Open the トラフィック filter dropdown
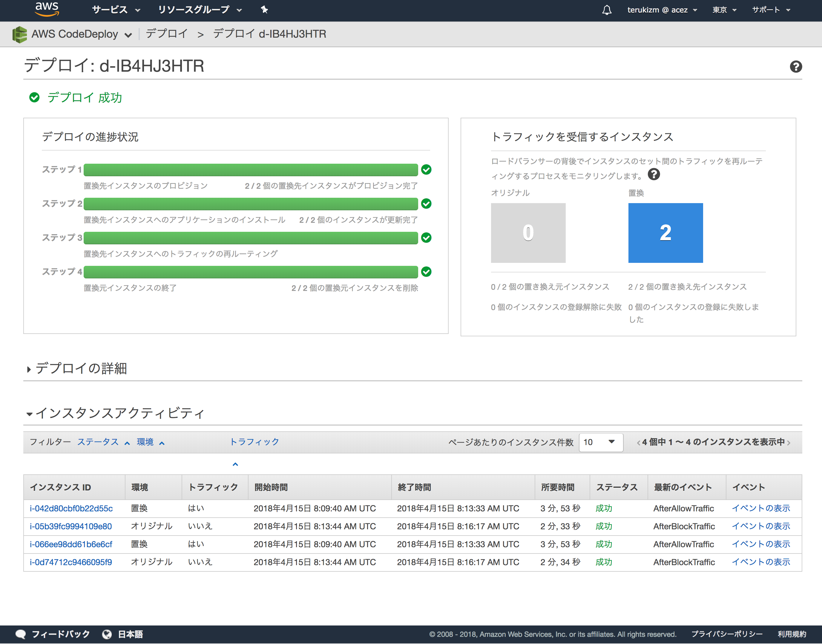Viewport: 822px width, 644px height. point(254,442)
